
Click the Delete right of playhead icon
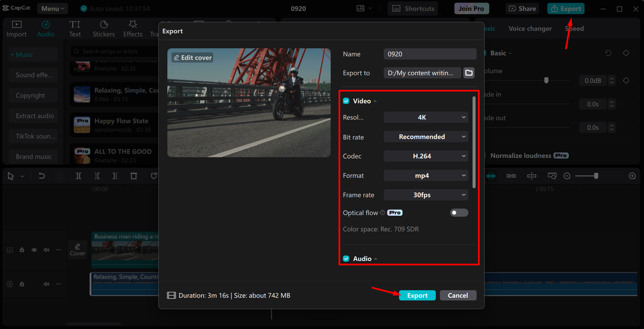(x=115, y=176)
